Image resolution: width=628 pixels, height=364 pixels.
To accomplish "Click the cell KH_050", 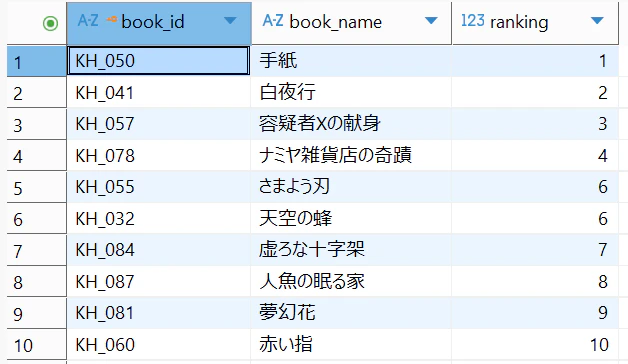I will click(x=159, y=61).
